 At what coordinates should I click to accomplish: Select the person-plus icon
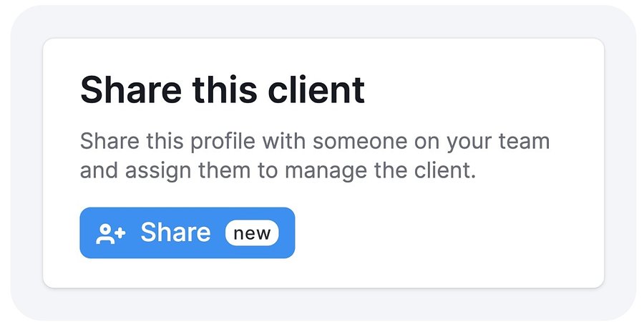(111, 234)
